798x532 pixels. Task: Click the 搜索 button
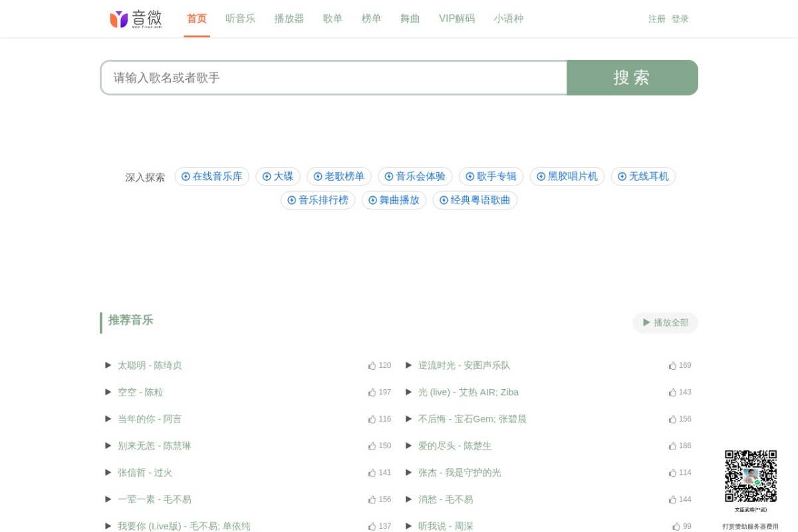coord(632,78)
